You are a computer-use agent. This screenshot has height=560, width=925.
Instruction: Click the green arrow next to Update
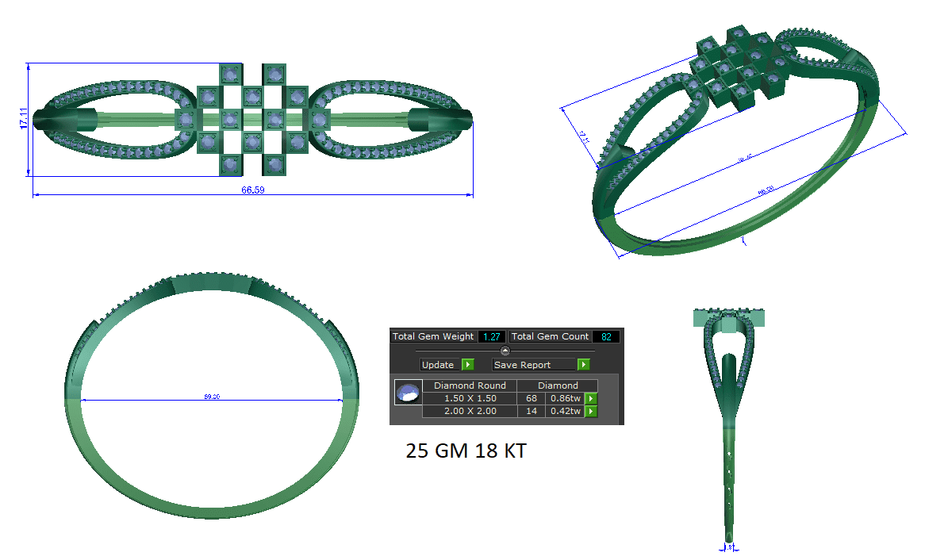tap(467, 365)
